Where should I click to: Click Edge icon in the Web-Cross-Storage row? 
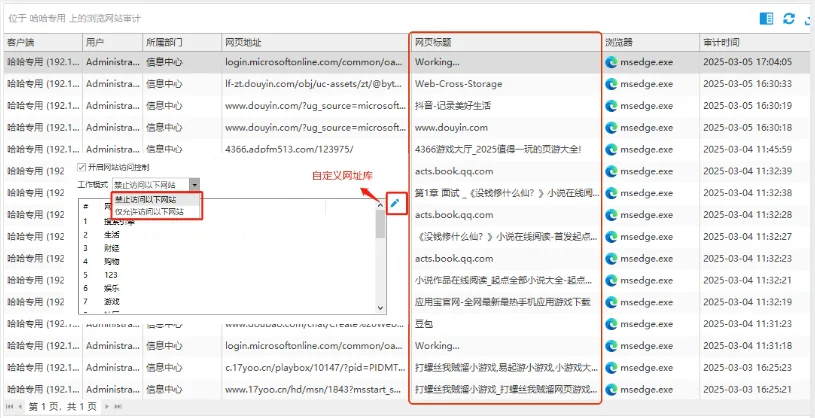click(611, 84)
